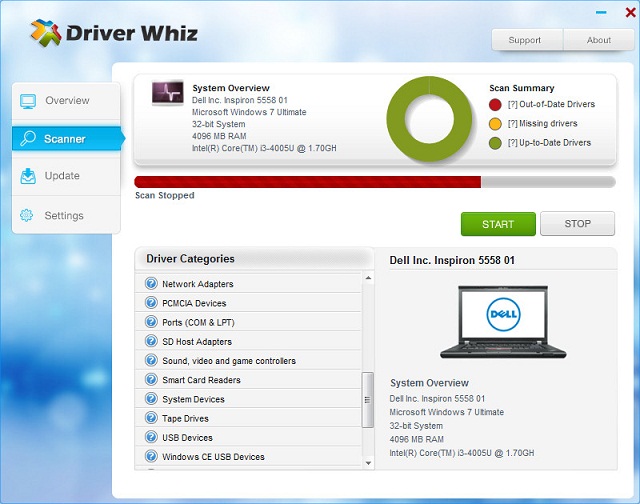Select the System Devices category text
The height and width of the screenshot is (504, 640).
point(193,399)
